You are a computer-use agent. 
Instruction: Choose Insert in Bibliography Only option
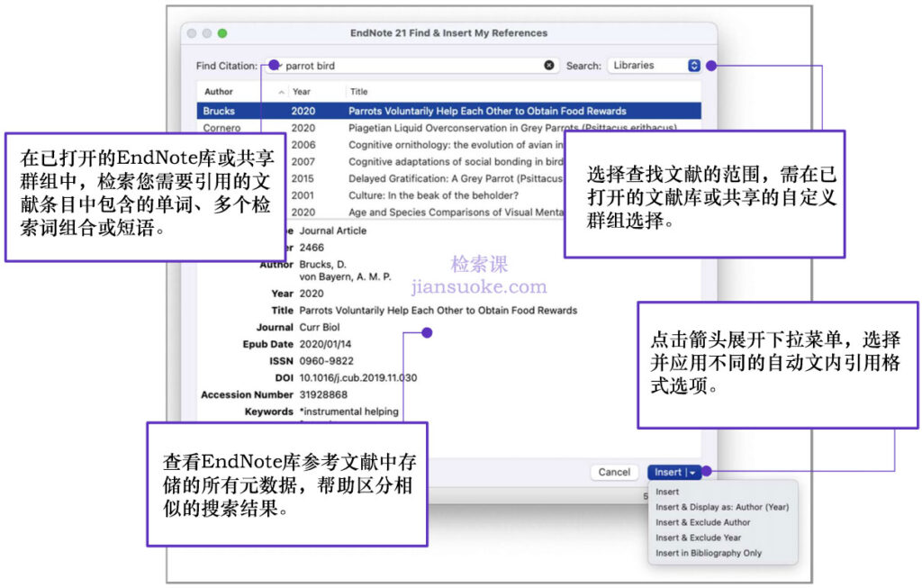pyautogui.click(x=709, y=553)
